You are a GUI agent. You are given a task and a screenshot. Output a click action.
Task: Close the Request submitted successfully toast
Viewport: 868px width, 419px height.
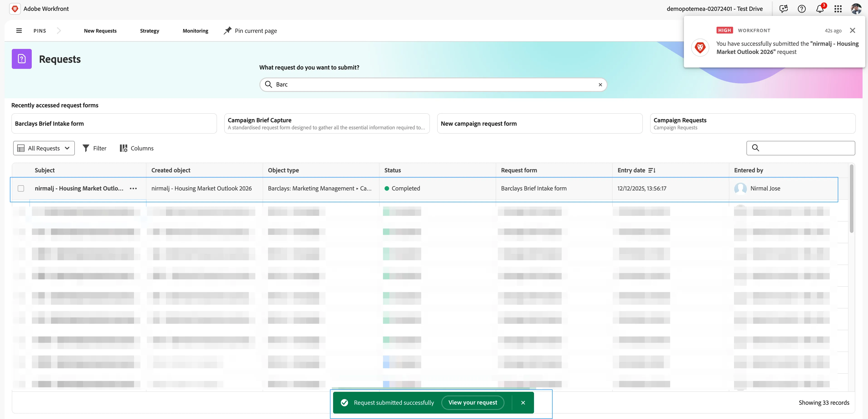pyautogui.click(x=523, y=403)
